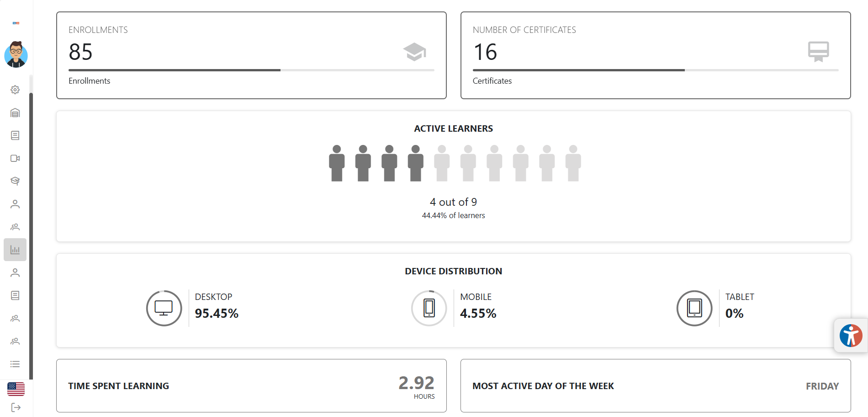This screenshot has height=417, width=868.
Task: Click the certificate icon on Number of Certificates card
Action: (818, 52)
